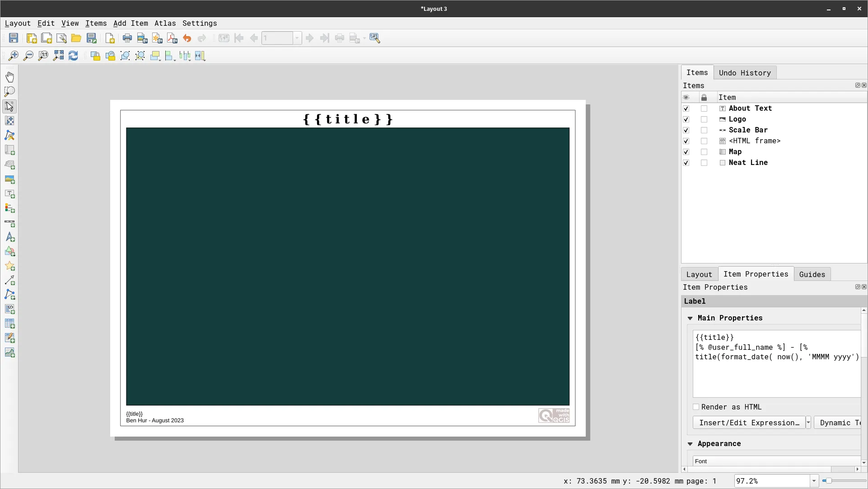This screenshot has height=489, width=868.
Task: Lock the Logo item
Action: click(704, 119)
